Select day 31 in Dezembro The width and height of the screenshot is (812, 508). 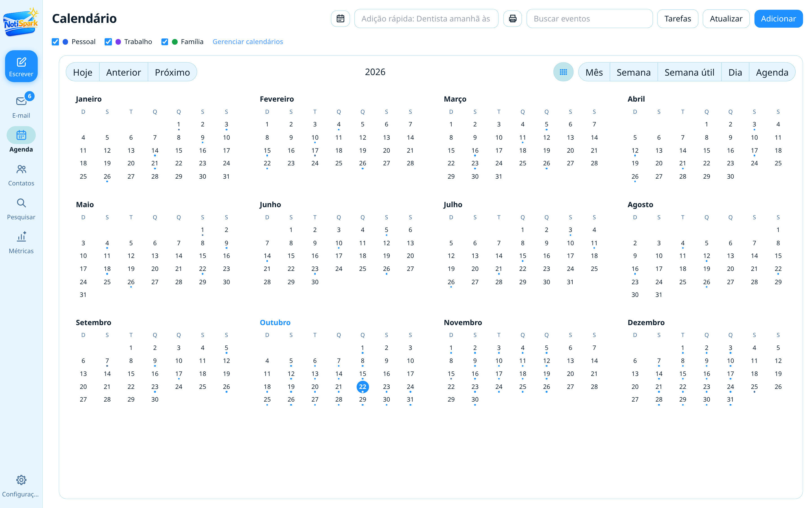tap(730, 399)
